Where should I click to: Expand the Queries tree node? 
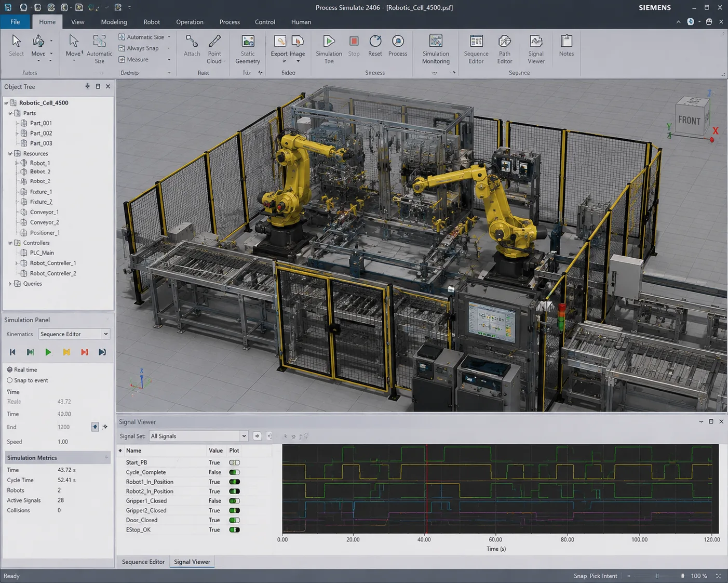[x=10, y=284]
